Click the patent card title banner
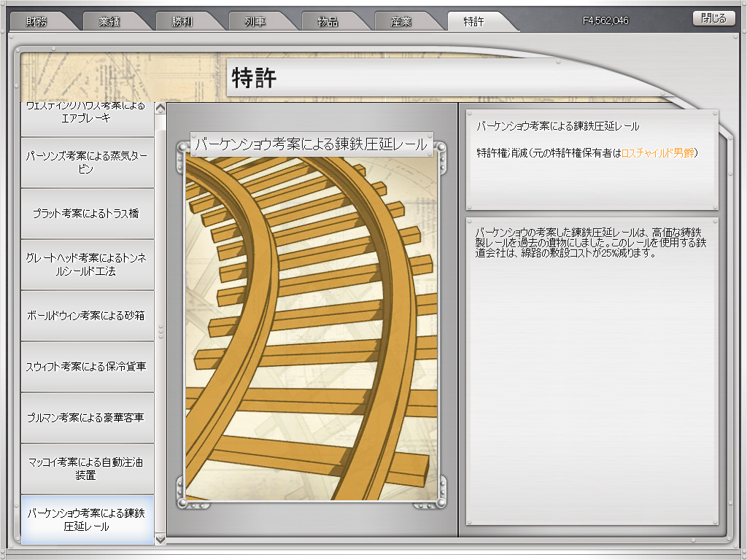 click(x=311, y=144)
